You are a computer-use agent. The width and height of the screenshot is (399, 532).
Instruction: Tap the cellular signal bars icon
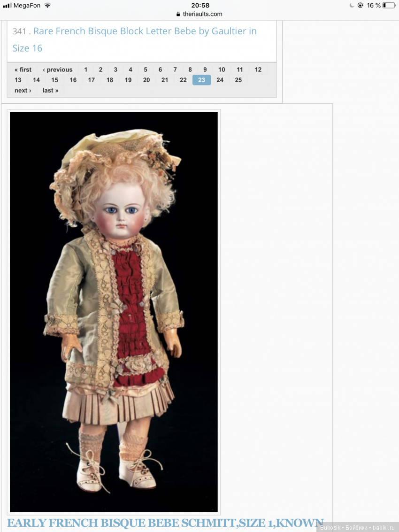(7, 6)
